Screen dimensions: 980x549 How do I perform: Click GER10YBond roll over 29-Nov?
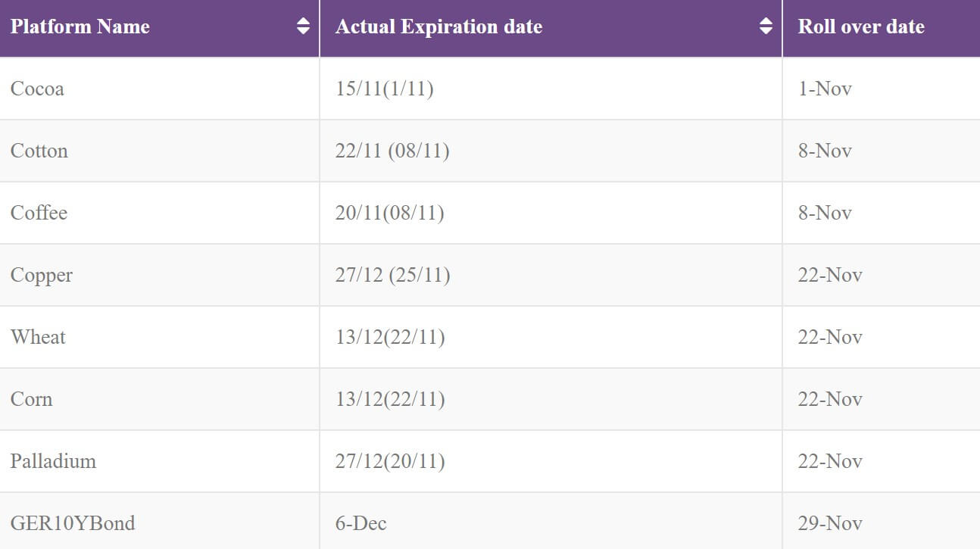pos(830,523)
